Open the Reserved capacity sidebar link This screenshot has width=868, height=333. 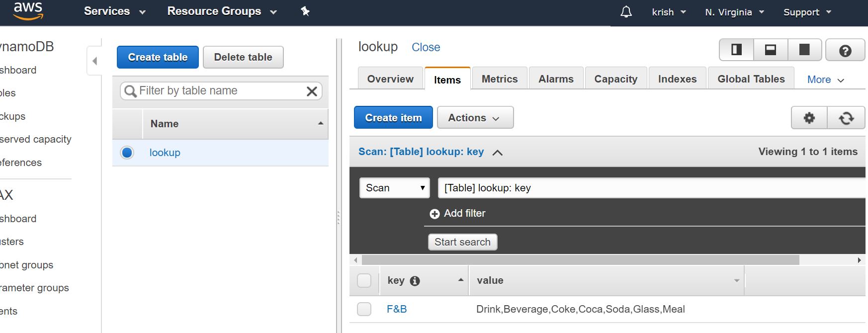35,139
